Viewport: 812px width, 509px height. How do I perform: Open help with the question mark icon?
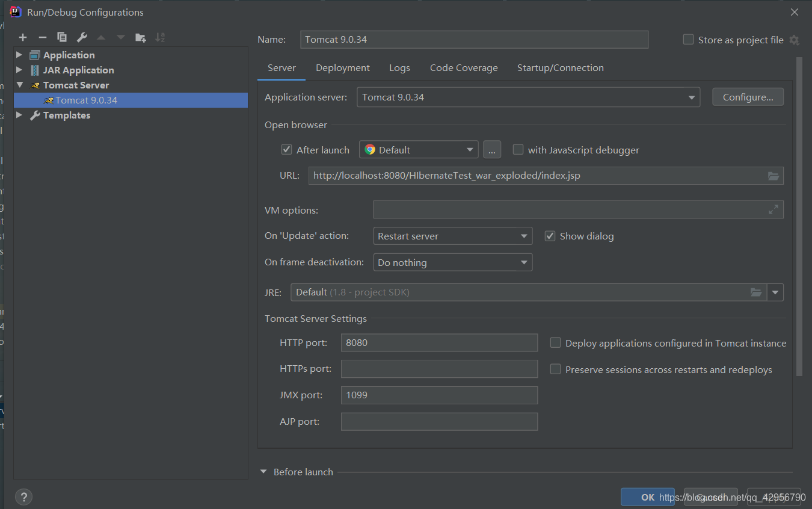(23, 497)
